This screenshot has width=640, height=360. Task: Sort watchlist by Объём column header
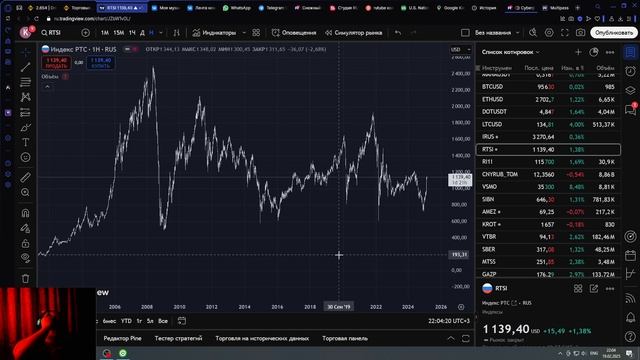pos(605,68)
